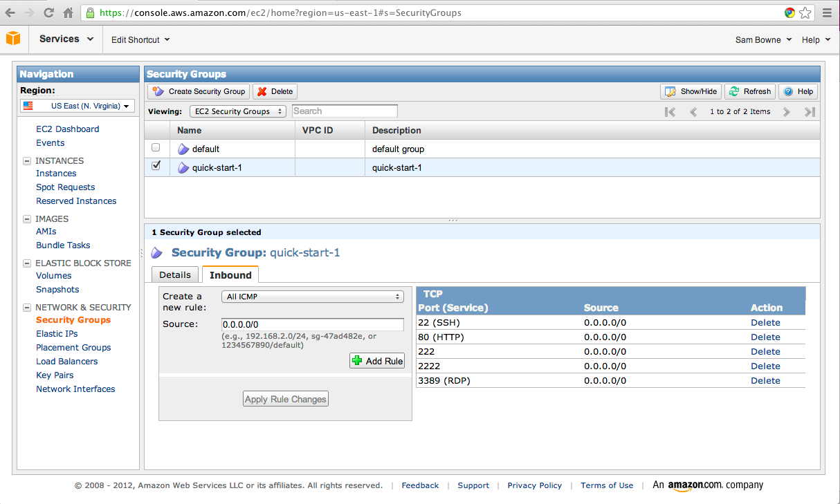The image size is (840, 504).
Task: Delete the port 22 SSH rule
Action: [x=765, y=323]
